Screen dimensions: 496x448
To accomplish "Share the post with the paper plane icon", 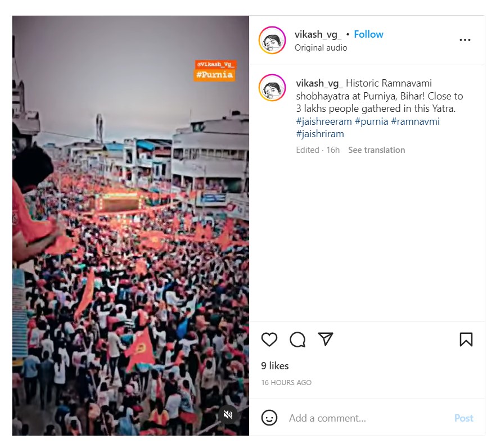I will click(326, 339).
